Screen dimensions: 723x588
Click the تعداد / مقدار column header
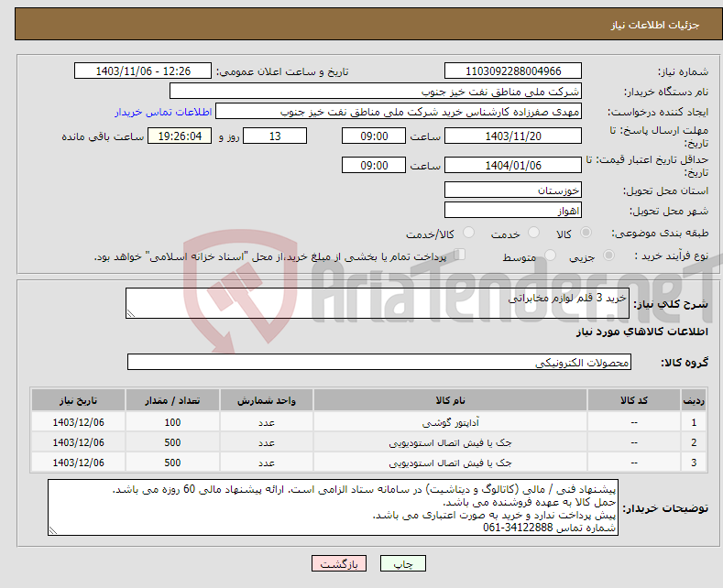click(172, 400)
